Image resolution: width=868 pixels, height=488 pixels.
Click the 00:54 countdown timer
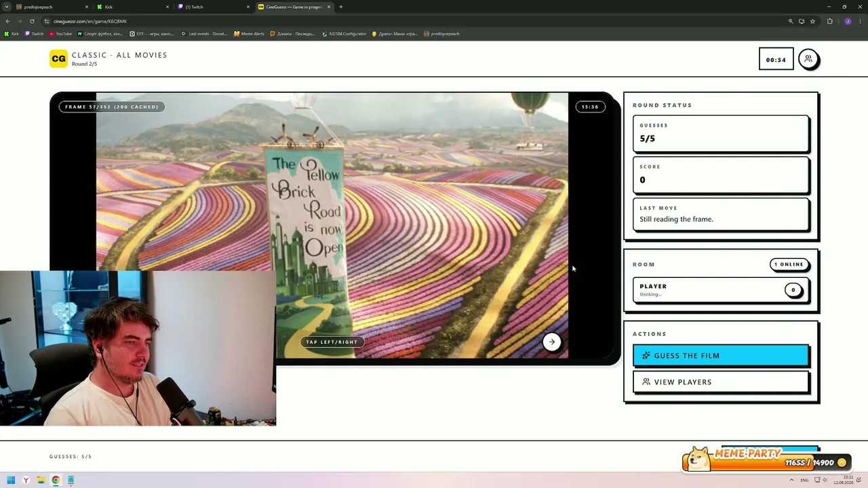pos(776,60)
